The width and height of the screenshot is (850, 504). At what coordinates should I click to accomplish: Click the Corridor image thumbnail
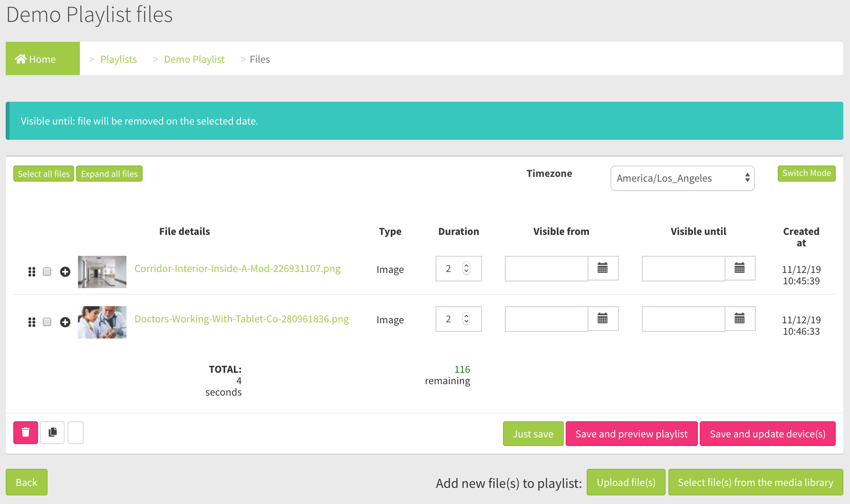tap(102, 272)
